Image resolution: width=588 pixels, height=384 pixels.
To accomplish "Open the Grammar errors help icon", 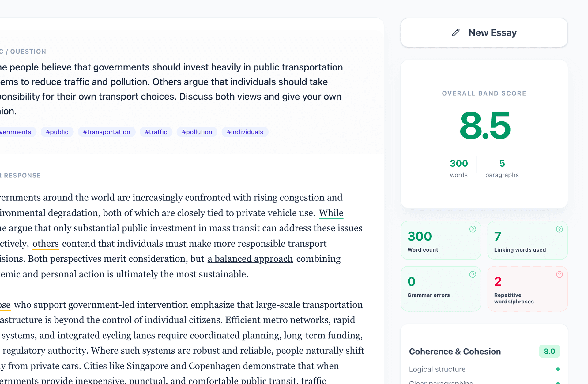I will pos(472,275).
